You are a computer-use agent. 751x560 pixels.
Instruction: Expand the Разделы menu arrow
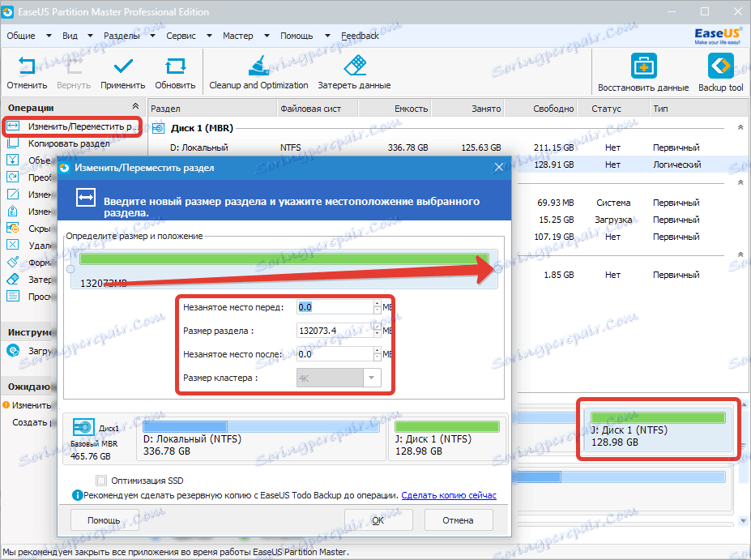(x=153, y=36)
